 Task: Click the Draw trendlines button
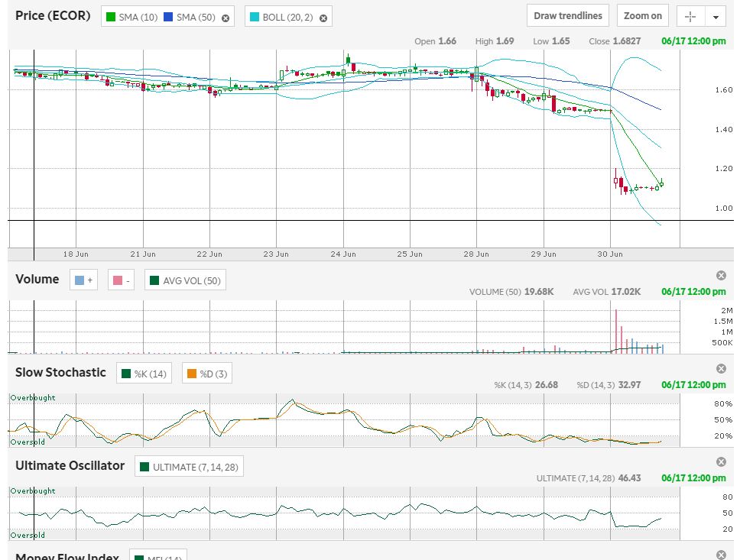click(567, 15)
